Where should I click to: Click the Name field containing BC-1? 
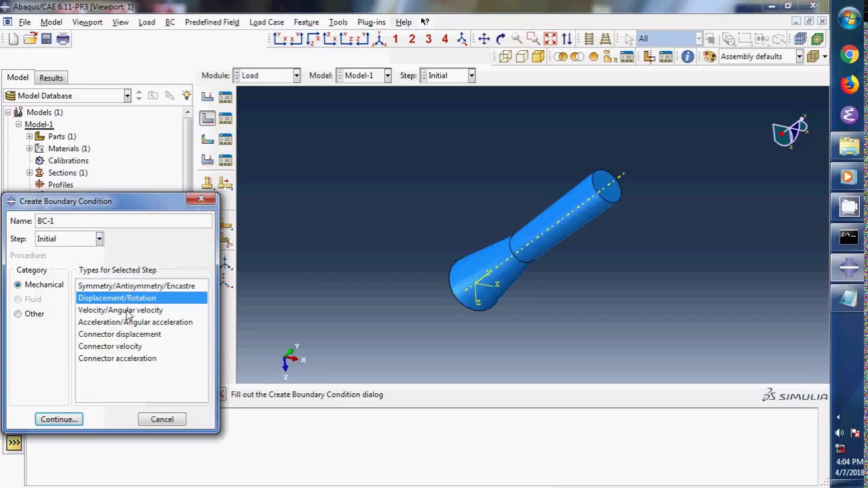[x=123, y=221]
